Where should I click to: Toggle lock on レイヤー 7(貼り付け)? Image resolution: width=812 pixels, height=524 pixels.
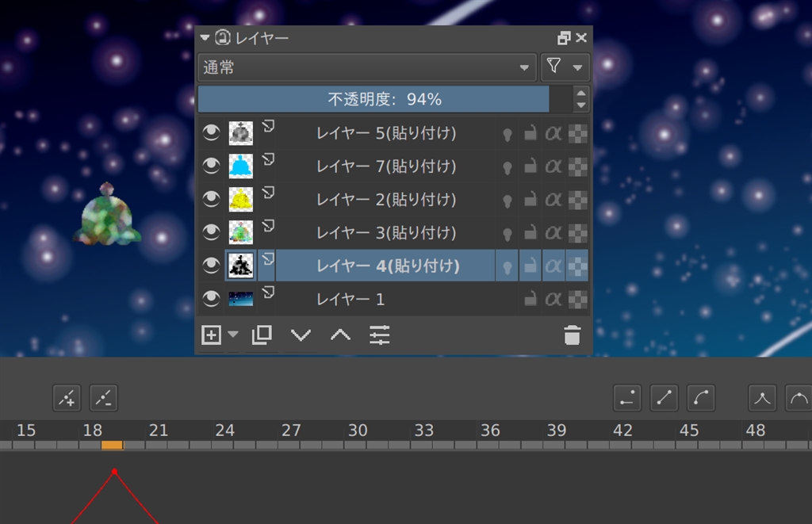530,166
